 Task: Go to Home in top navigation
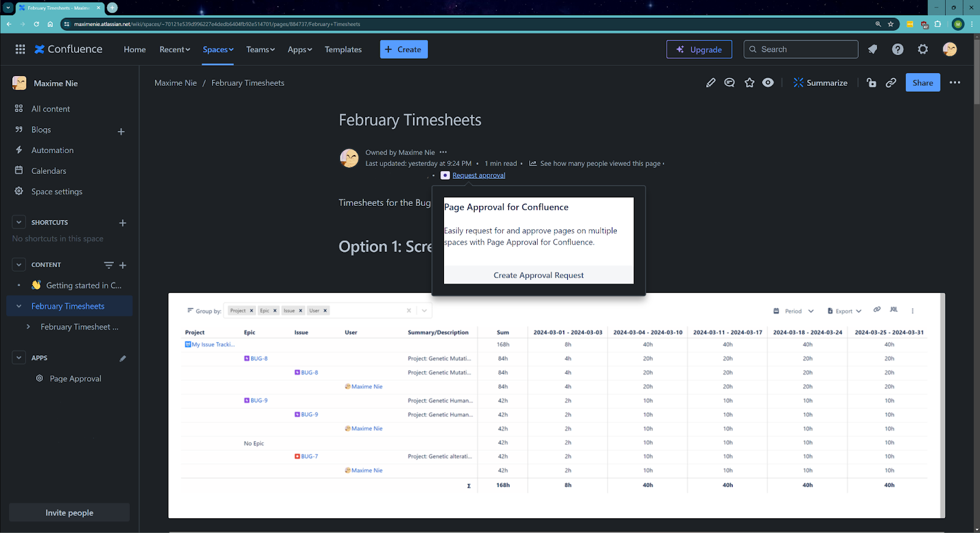(x=135, y=50)
